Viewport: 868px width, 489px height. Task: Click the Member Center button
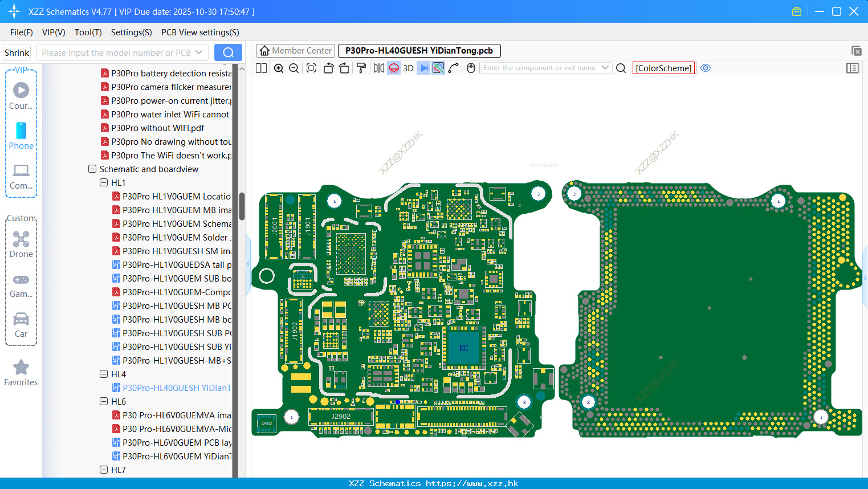click(295, 51)
